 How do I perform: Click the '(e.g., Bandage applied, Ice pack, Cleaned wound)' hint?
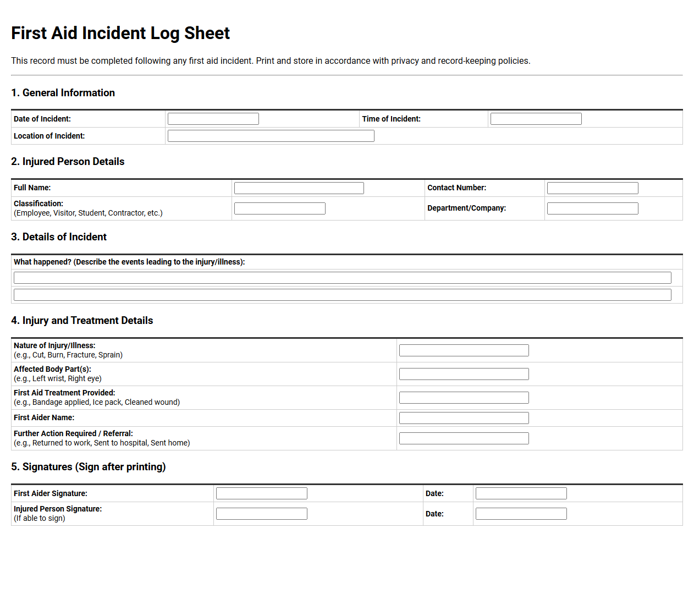click(x=97, y=402)
